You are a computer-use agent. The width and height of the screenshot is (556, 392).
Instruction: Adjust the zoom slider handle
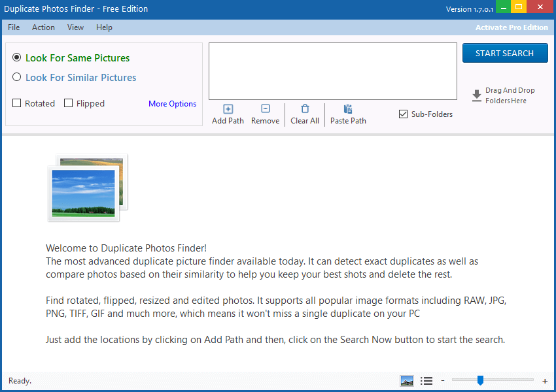pyautogui.click(x=481, y=380)
